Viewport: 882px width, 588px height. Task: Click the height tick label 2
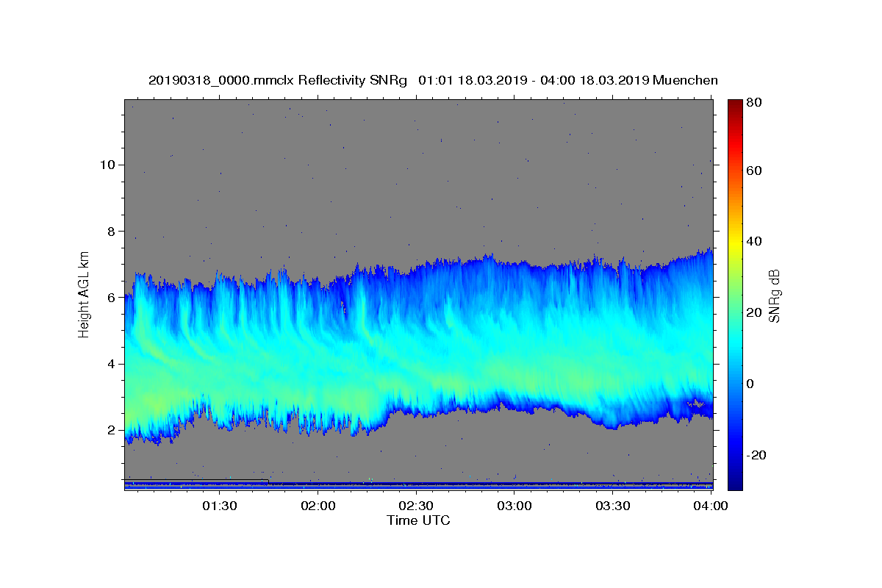coord(112,430)
